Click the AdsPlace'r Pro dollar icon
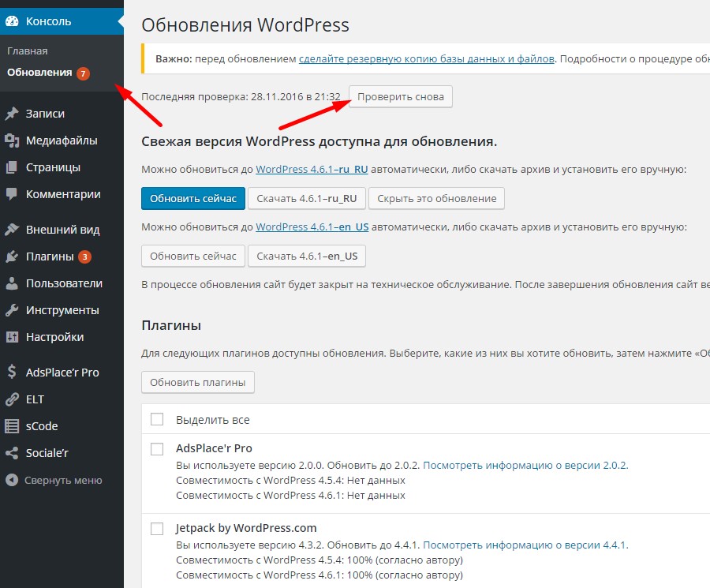 12,373
